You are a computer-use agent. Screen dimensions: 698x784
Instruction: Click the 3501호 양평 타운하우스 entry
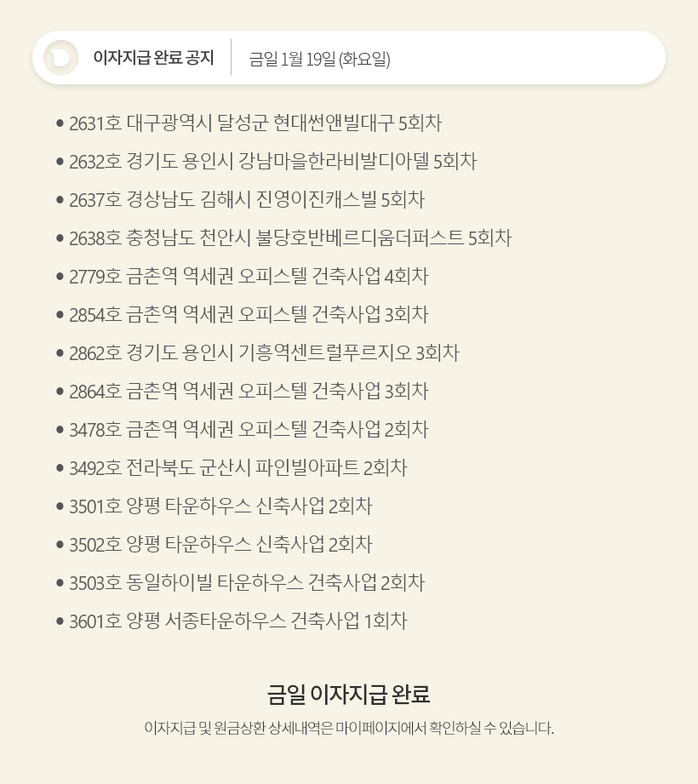coord(220,506)
